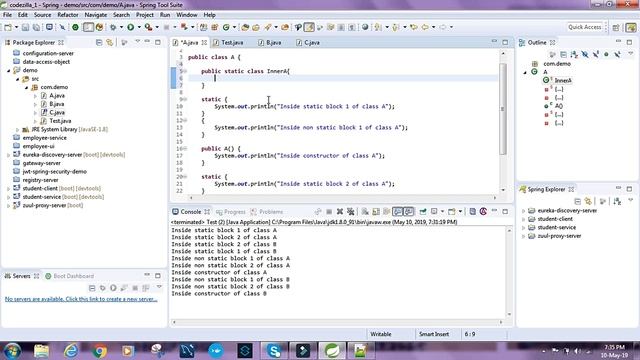This screenshot has width=640, height=360.
Task: Toggle Show Console on standard output change
Action: tap(397, 211)
